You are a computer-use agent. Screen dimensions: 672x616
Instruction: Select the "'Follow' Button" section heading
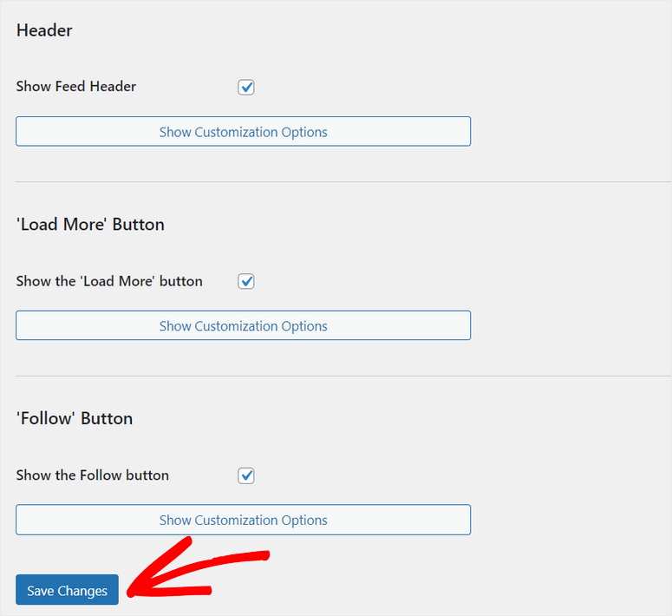click(x=75, y=418)
